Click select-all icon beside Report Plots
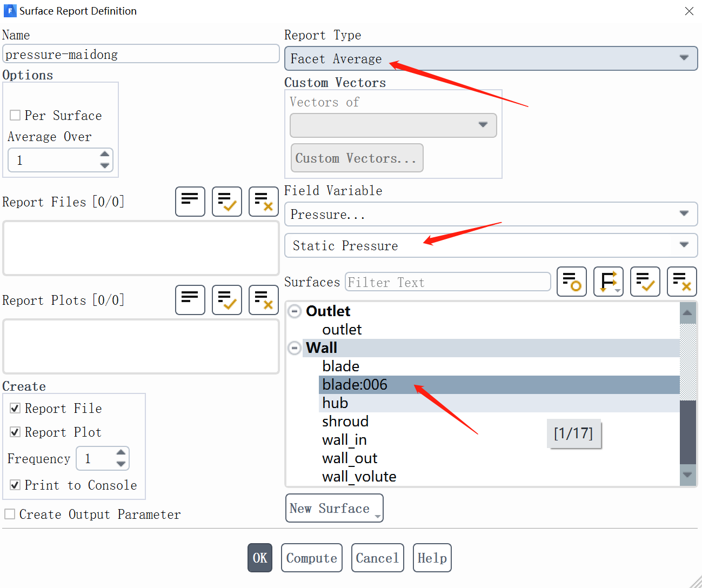Viewport: 702px width, 588px height. click(x=226, y=300)
